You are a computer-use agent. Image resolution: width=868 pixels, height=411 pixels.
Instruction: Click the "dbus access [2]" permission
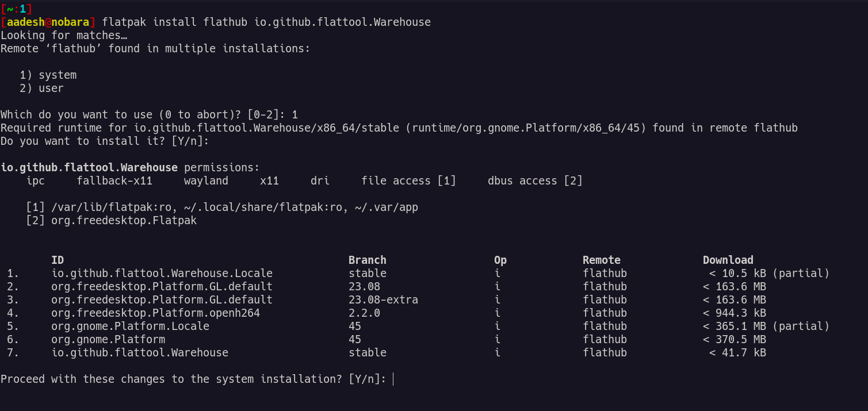pos(535,180)
